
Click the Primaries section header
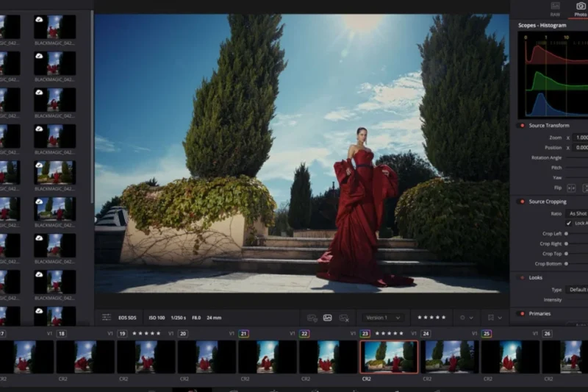539,314
